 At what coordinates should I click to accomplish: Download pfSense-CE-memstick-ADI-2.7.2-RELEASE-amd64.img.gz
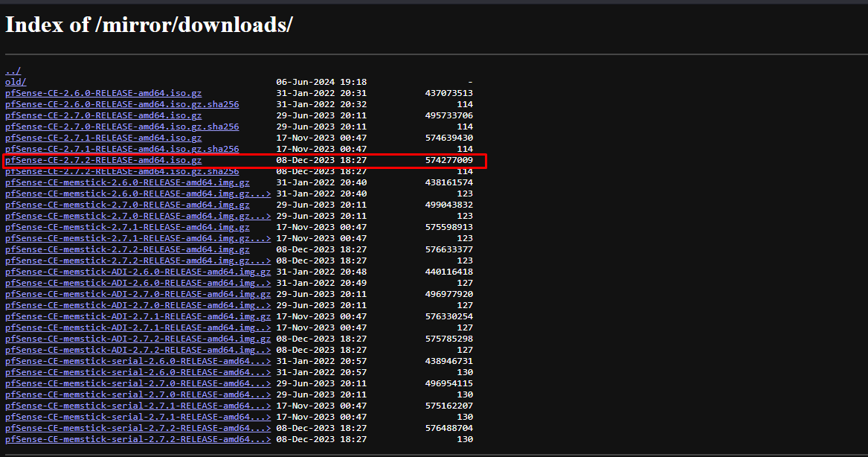tap(138, 339)
